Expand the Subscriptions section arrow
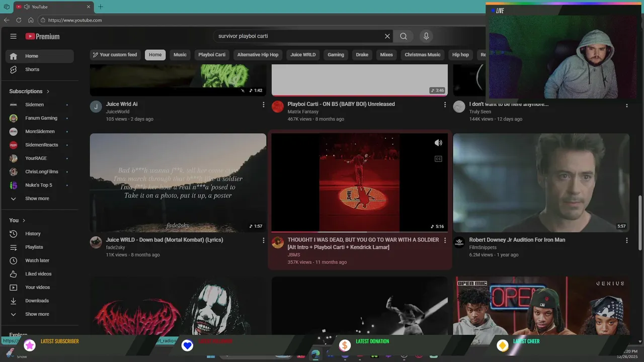644x362 pixels. click(x=48, y=92)
